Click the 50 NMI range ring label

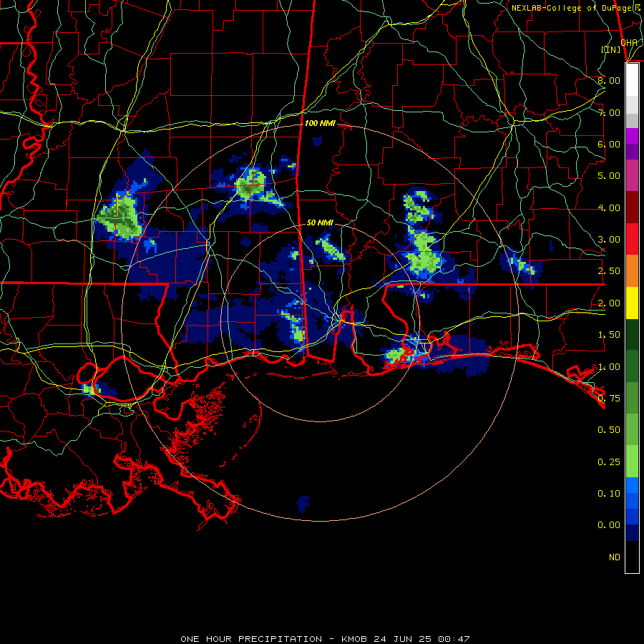click(320, 223)
